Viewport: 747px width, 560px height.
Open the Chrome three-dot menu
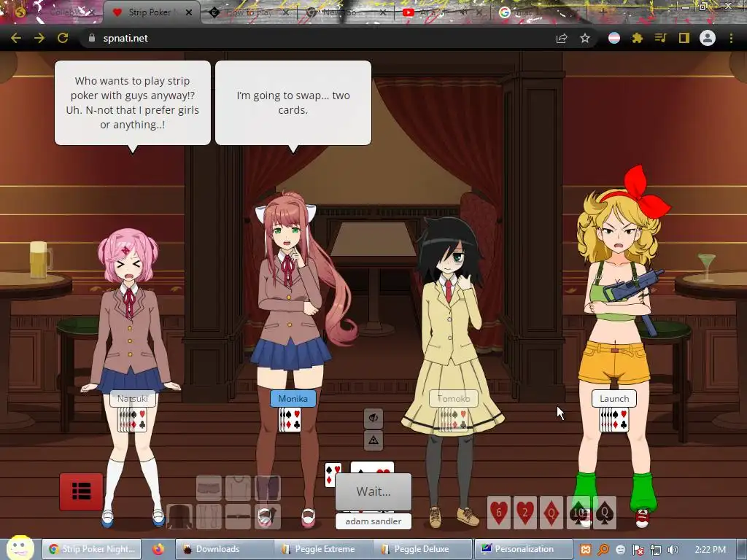tap(731, 38)
